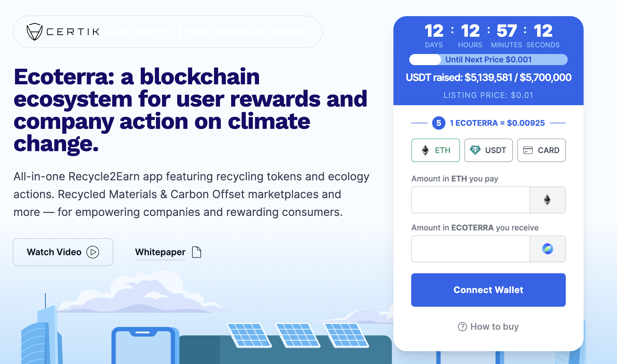Open the Watch Video button
The width and height of the screenshot is (617, 364).
[63, 252]
